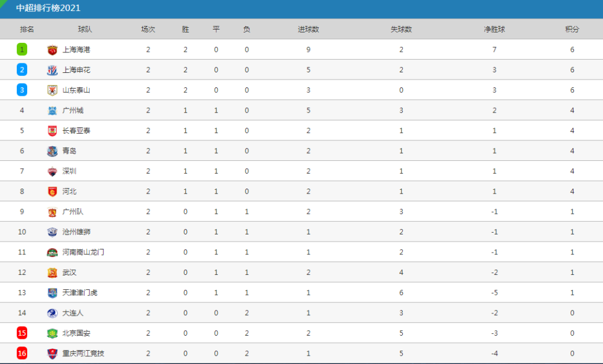Select the 净胜球 column header

494,29
